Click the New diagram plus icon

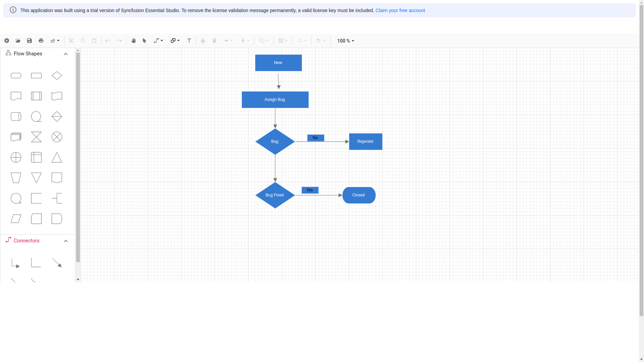pyautogui.click(x=7, y=41)
